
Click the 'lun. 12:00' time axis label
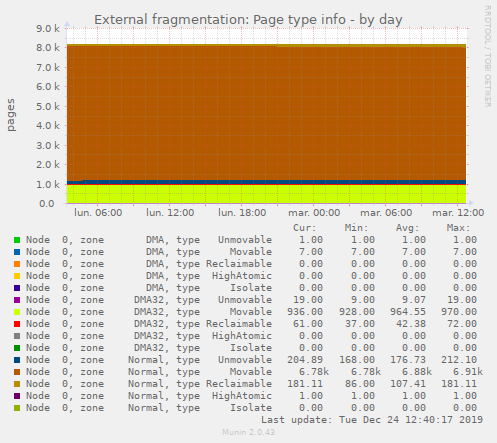pos(170,213)
